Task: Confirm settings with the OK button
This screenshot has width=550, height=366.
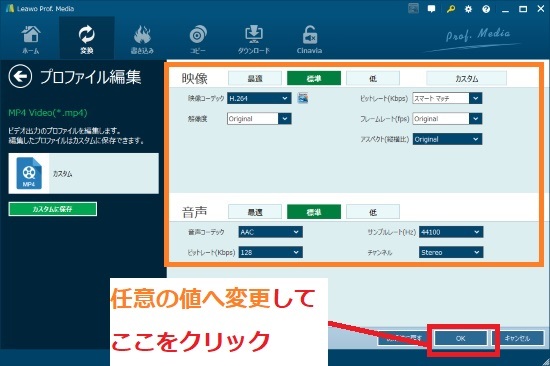Action: point(461,338)
